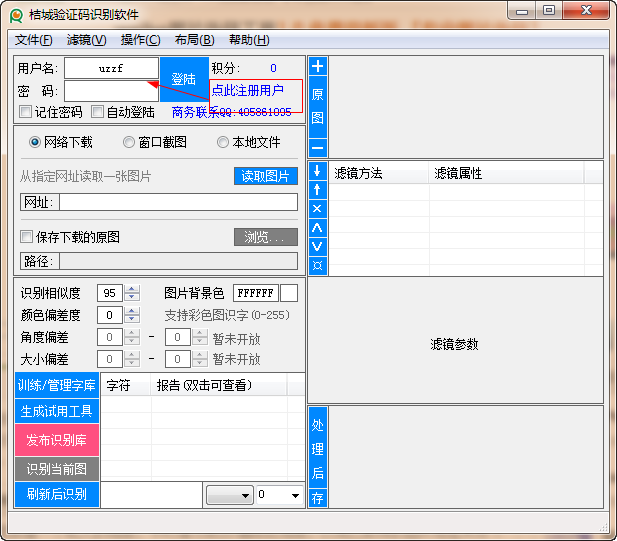Decrease 颜色偏差度 value with down spinner
This screenshot has width=617, height=541.
point(132,319)
